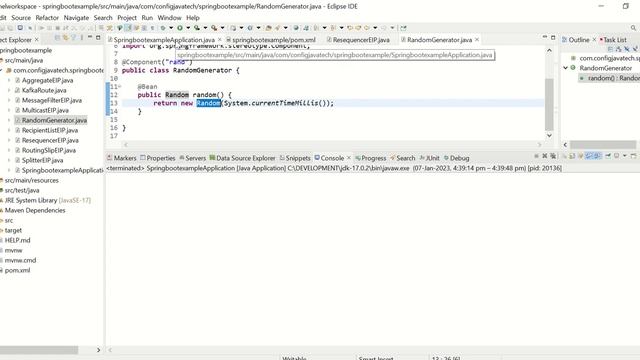This screenshot has height=360, width=640.
Task: Open the Refactor menu
Action: click(47, 18)
